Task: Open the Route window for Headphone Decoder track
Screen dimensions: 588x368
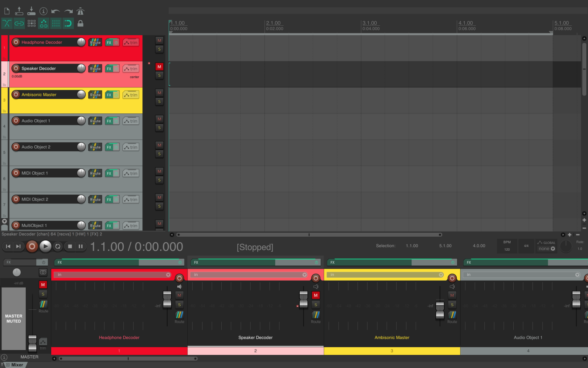Action: pos(95,42)
